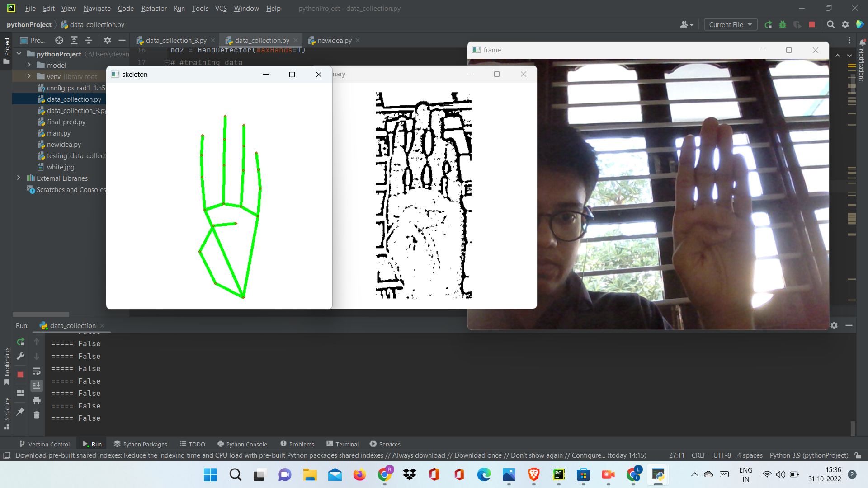Toggle the Project side tool button
The width and height of the screenshot is (868, 488).
pyautogui.click(x=7, y=50)
